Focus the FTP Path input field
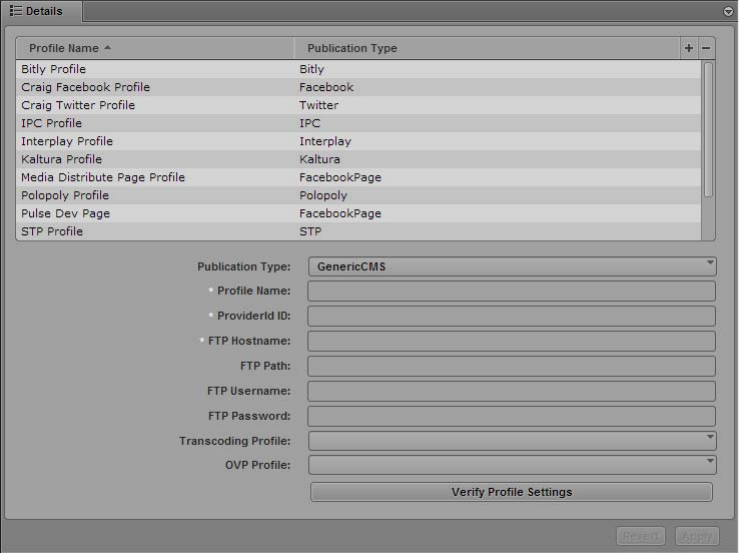This screenshot has width=739, height=553. point(511,366)
